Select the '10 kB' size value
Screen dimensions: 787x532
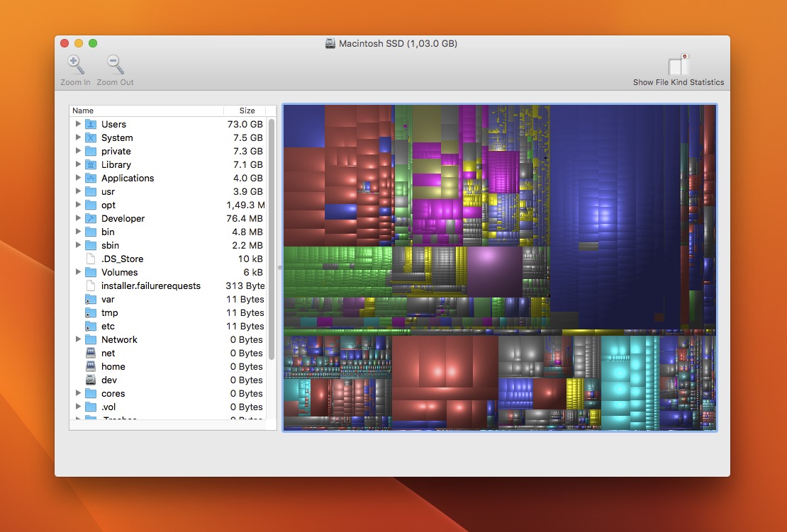pyautogui.click(x=250, y=259)
